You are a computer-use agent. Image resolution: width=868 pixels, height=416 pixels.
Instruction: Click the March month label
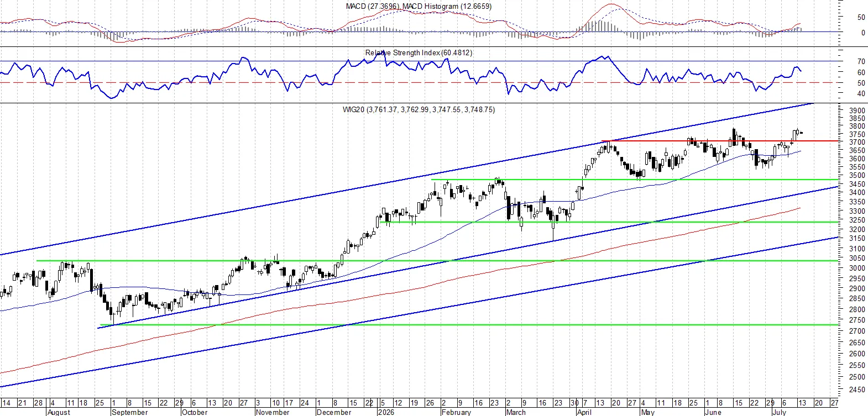[516, 412]
